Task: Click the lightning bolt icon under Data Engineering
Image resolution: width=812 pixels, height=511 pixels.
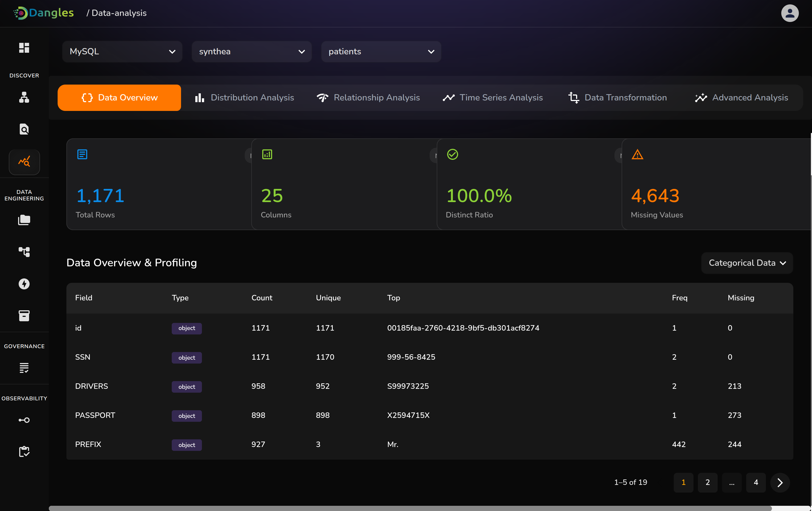Action: (x=24, y=284)
